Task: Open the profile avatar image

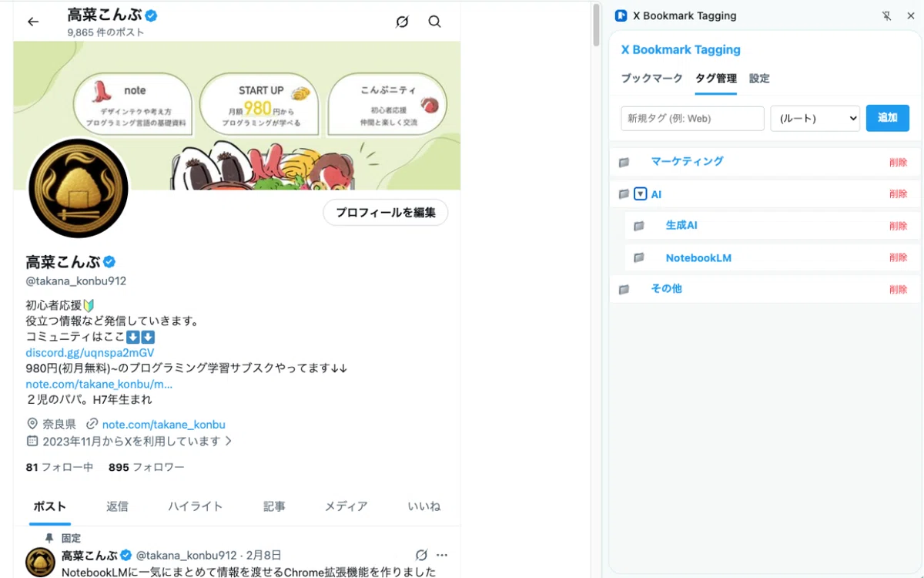Action: [78, 189]
